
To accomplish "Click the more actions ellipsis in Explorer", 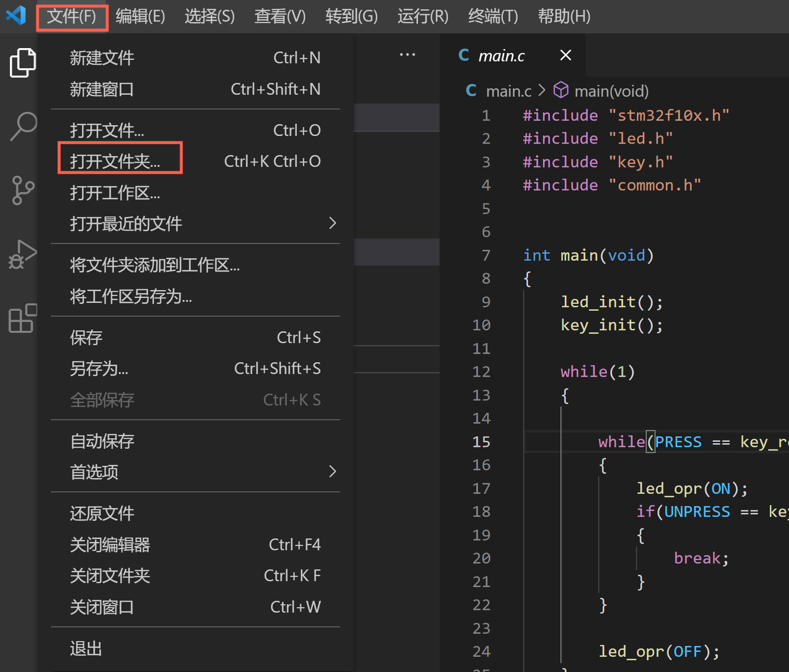I will [x=407, y=54].
